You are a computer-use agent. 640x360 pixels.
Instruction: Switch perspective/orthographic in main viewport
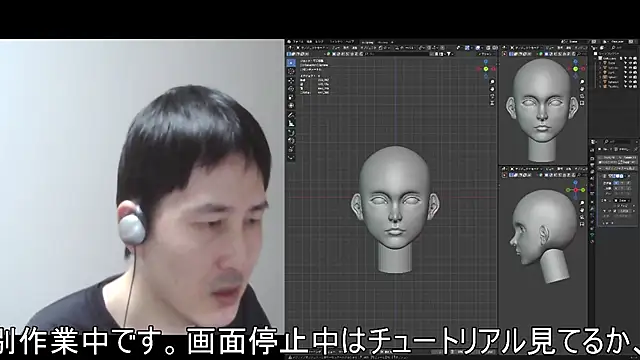[x=493, y=104]
